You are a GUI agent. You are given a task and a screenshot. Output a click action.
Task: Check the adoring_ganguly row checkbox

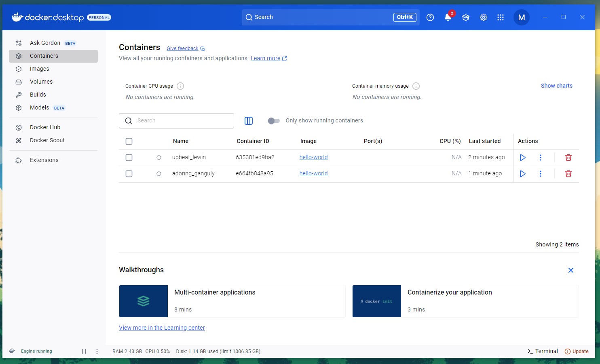point(129,174)
